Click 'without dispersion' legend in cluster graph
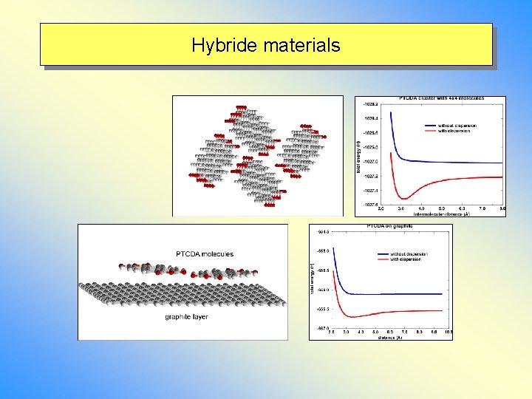 tap(457, 126)
